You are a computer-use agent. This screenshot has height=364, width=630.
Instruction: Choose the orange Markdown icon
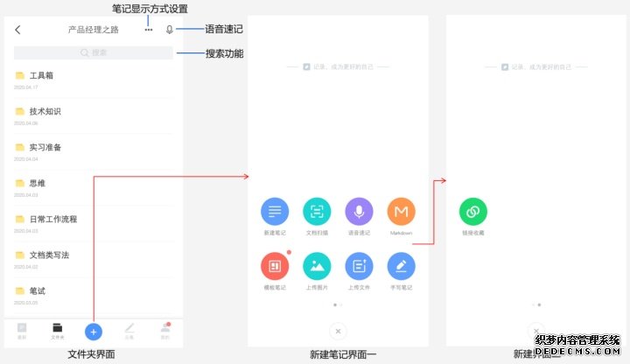401,212
